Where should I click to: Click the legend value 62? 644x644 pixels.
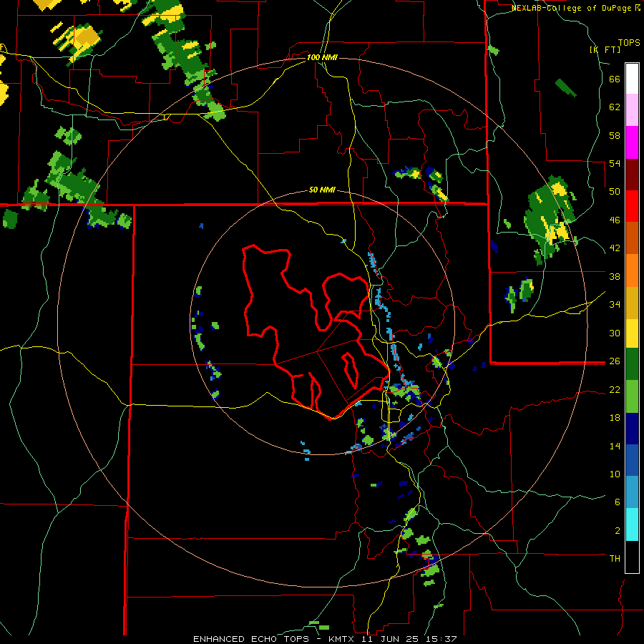[x=615, y=107]
